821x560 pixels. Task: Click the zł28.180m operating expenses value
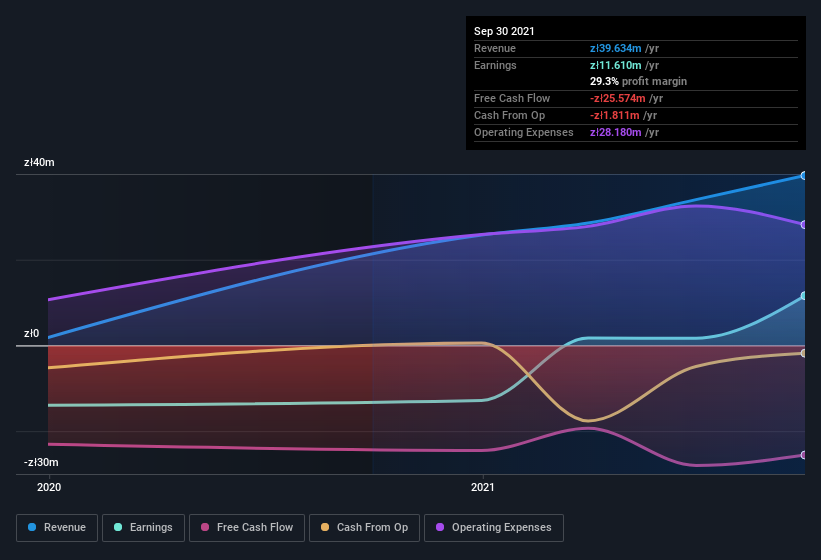pos(615,132)
